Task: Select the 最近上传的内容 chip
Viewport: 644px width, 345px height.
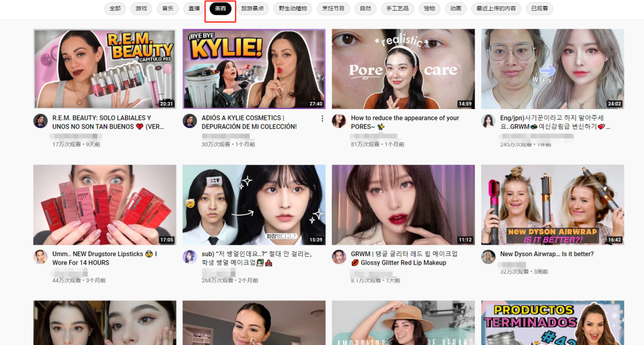Action: point(496,8)
